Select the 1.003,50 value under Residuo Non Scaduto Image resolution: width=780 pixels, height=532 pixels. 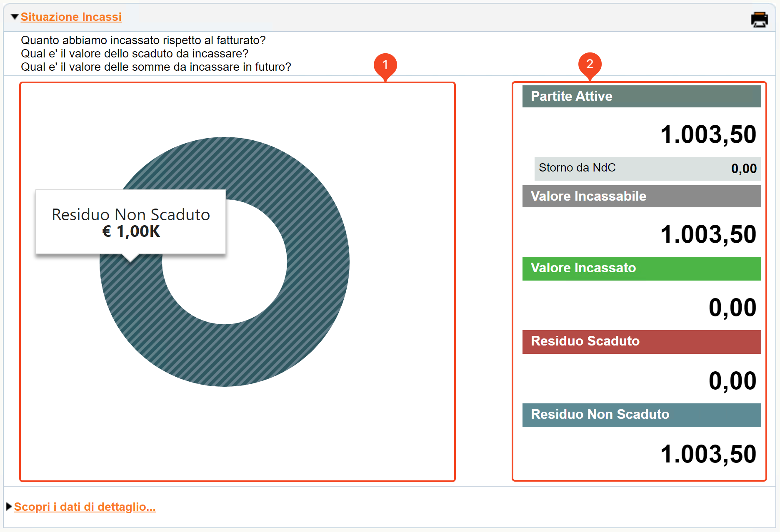[708, 454]
